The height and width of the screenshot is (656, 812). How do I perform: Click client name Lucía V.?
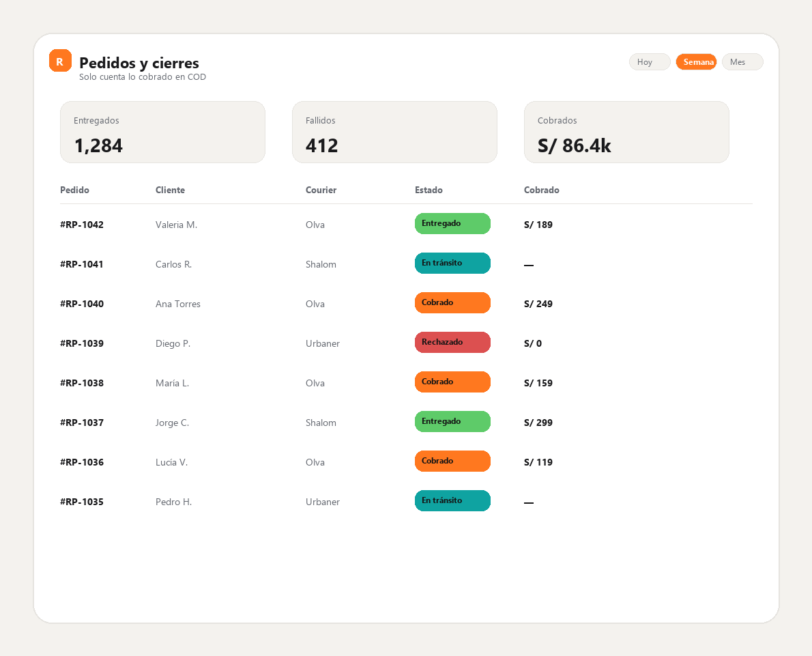[x=171, y=462]
